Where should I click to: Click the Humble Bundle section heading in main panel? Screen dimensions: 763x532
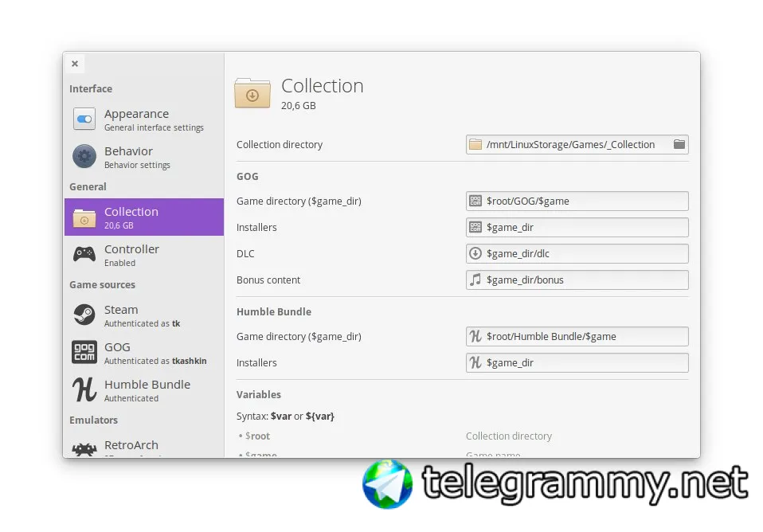tap(274, 312)
